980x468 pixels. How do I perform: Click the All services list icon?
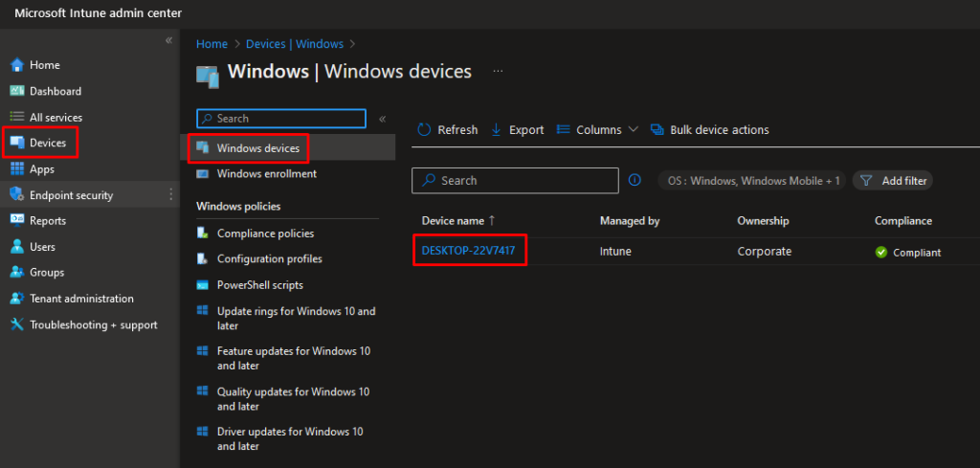click(x=17, y=117)
